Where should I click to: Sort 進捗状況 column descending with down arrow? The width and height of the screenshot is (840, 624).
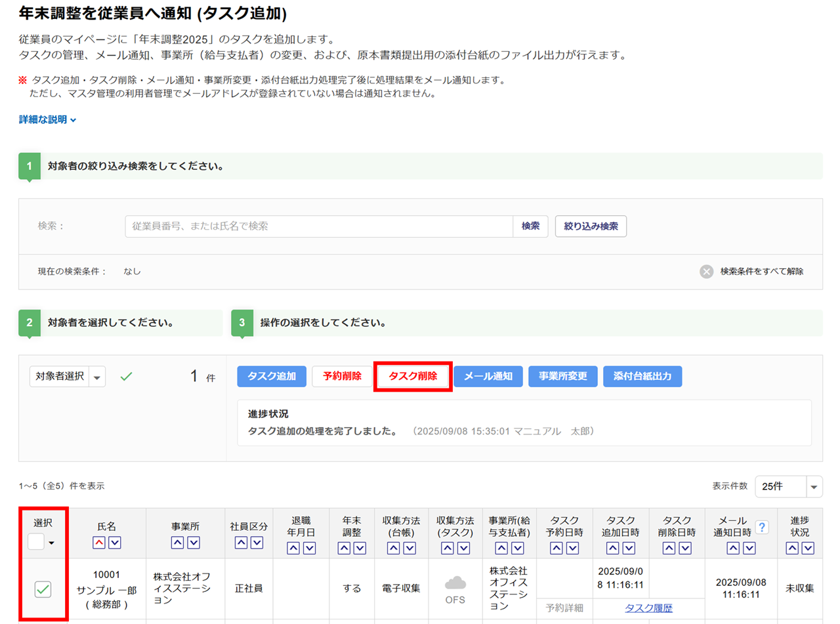[807, 547]
